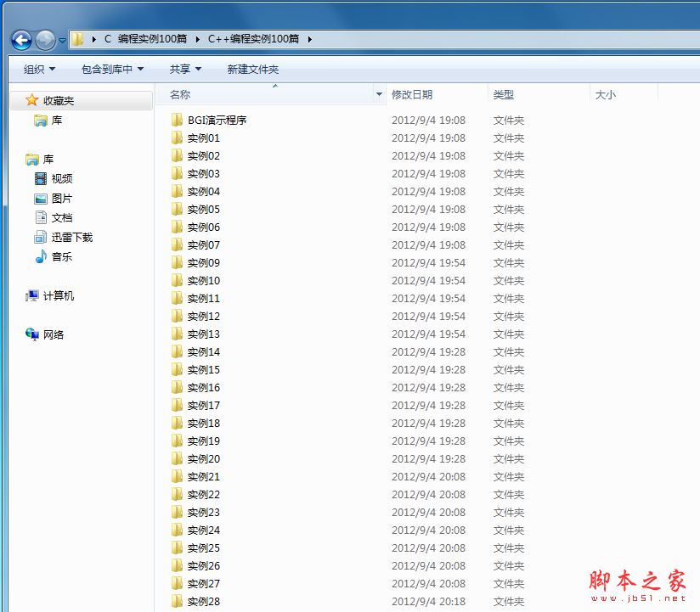
Task: Click the file name 实例17
Action: pos(204,406)
